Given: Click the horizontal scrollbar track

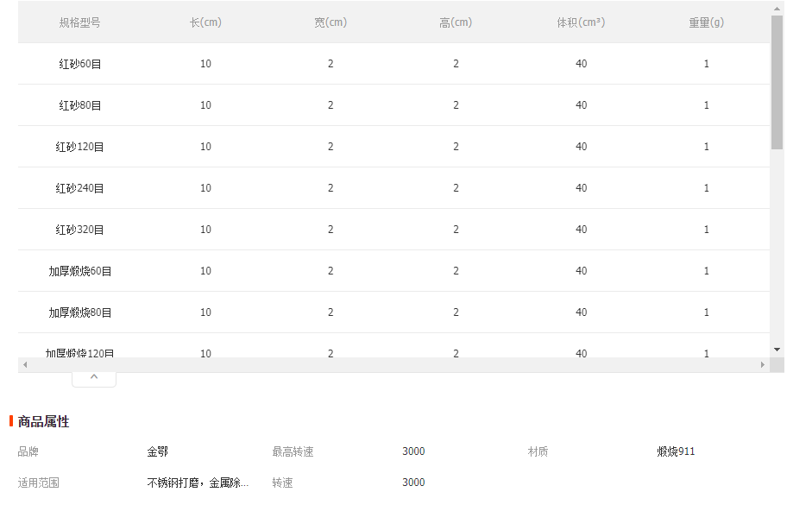Looking at the screenshot, I should coord(393,365).
